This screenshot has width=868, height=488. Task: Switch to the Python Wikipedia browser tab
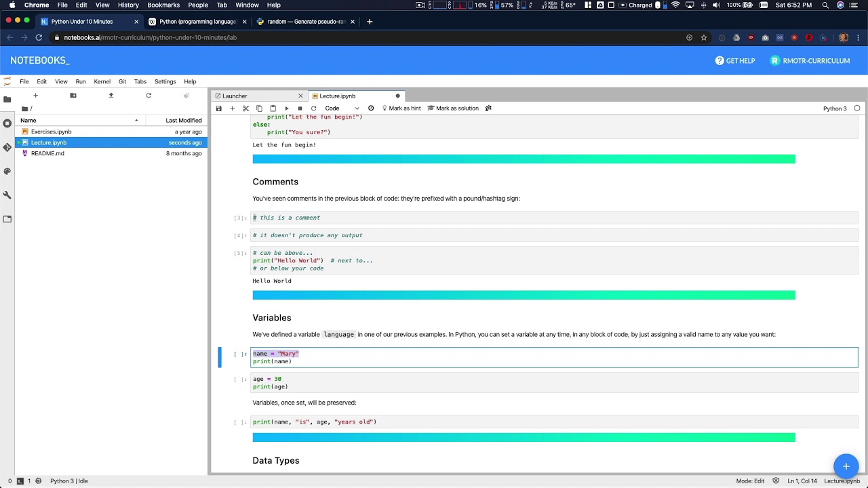197,22
